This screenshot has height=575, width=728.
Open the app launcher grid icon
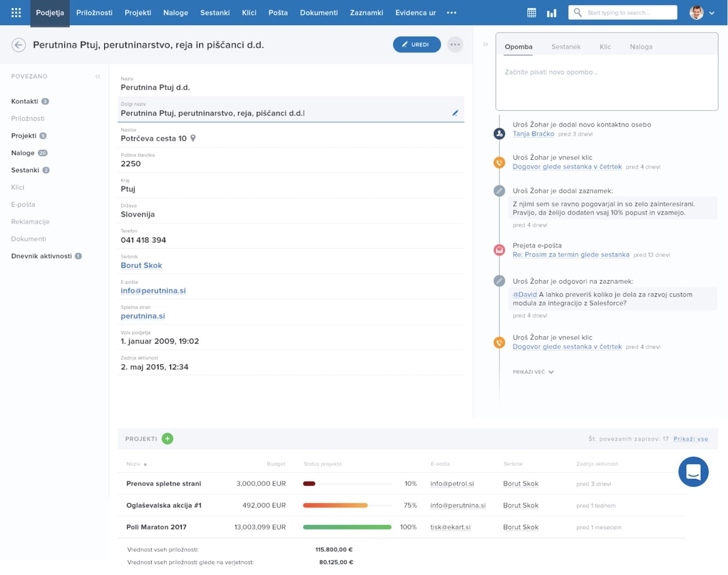[x=16, y=13]
